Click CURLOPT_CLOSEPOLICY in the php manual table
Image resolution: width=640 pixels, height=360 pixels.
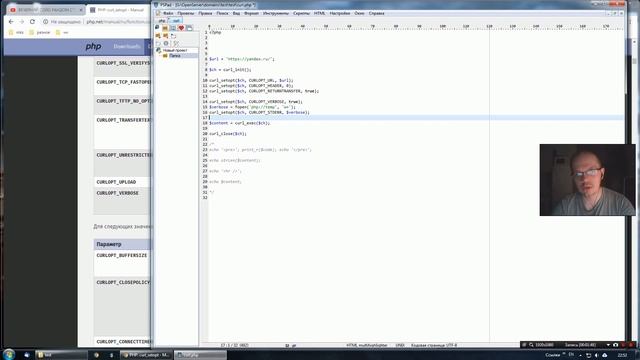click(x=123, y=282)
